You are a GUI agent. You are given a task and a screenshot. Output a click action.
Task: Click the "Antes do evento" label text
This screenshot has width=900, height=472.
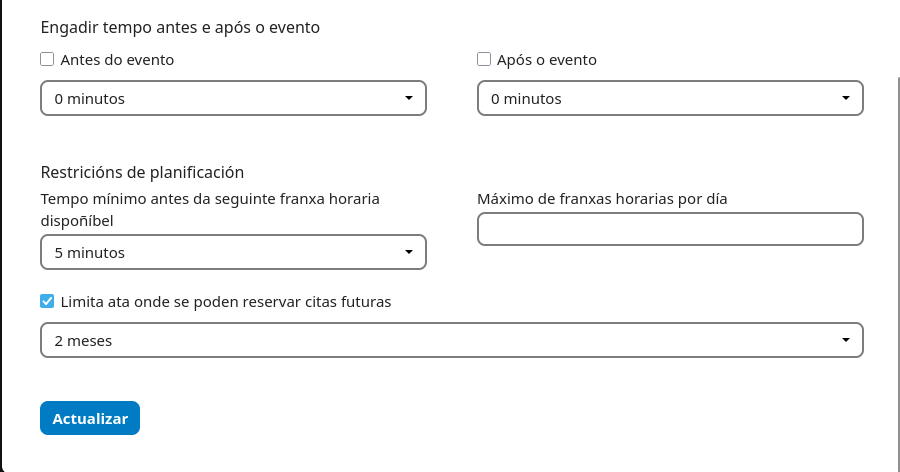pos(117,60)
